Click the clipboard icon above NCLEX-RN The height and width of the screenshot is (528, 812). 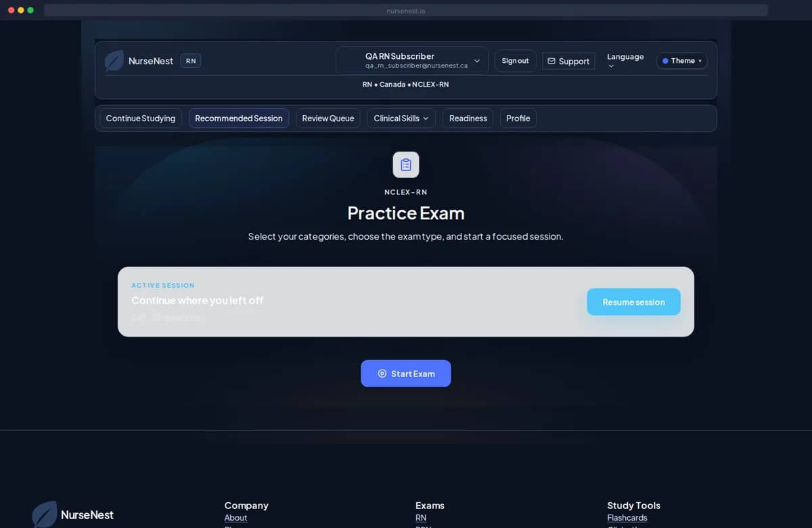click(x=406, y=164)
